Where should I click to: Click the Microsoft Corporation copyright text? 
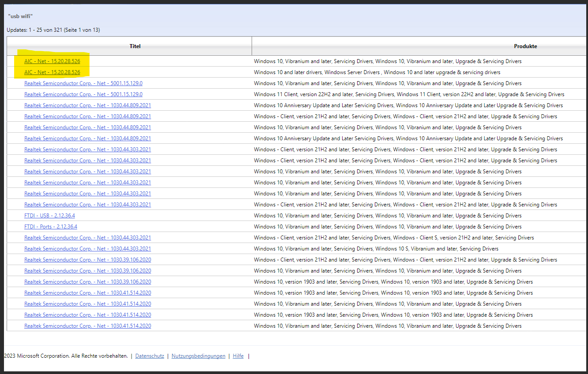66,356
